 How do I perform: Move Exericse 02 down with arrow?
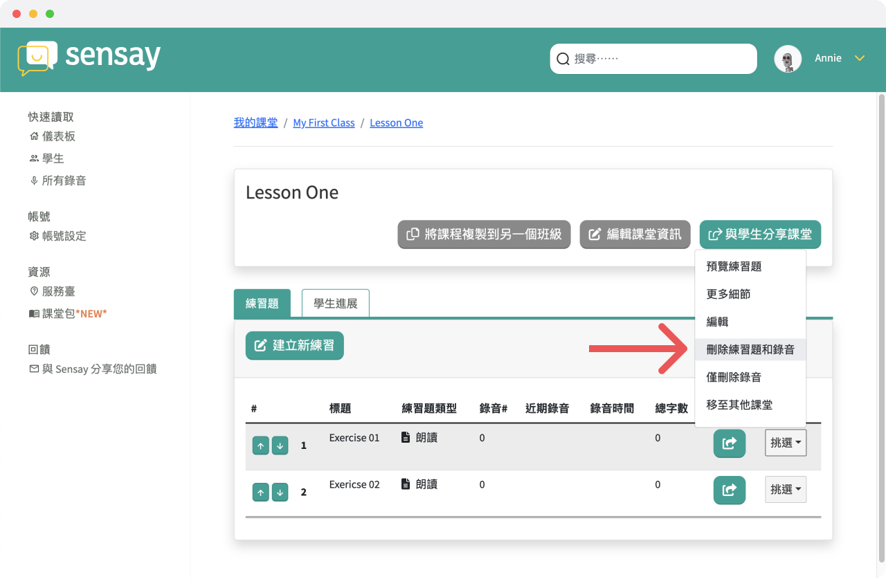(280, 493)
